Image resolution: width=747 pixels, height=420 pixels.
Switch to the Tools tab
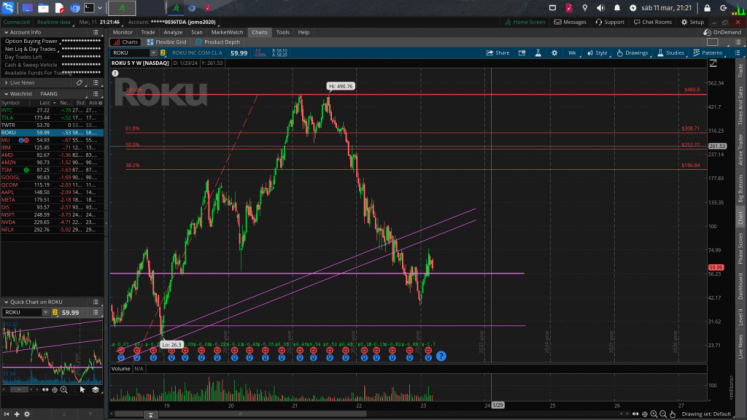click(x=283, y=32)
